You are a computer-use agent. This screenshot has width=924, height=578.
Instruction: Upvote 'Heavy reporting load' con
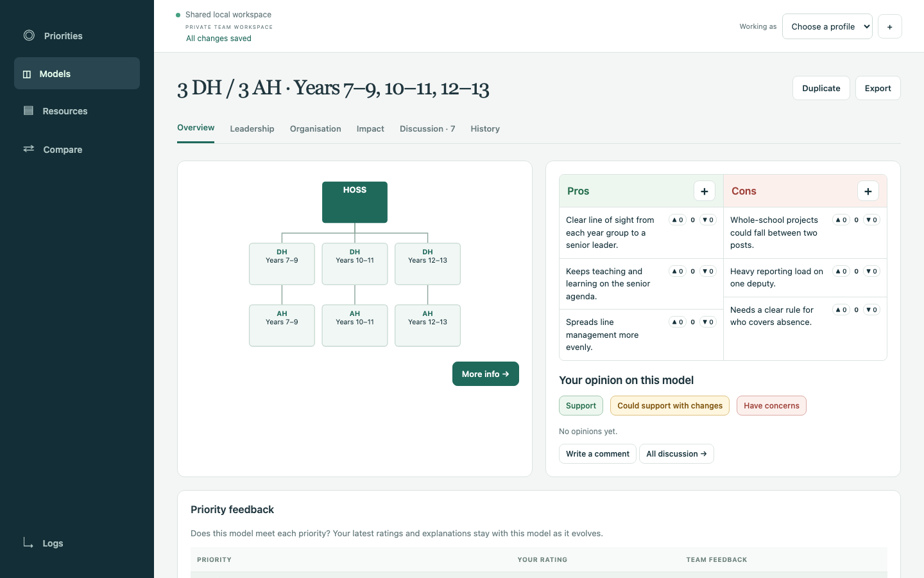click(x=841, y=271)
